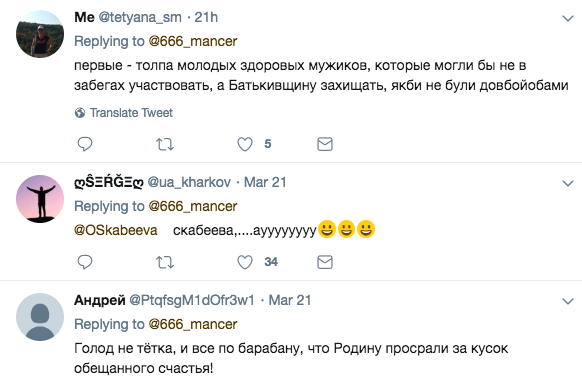The height and width of the screenshot is (381, 582).
Task: Open tetyana_sm profile avatar photo
Action: 40,34
